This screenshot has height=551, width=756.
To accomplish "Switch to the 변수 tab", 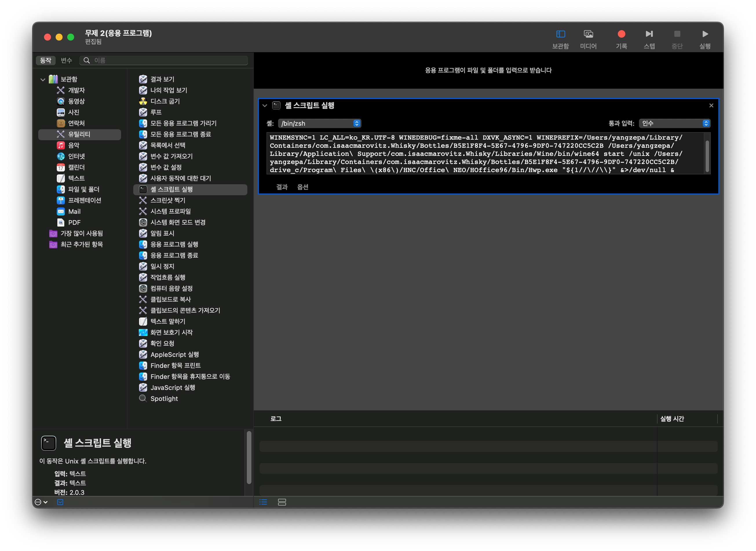I will (x=66, y=60).
